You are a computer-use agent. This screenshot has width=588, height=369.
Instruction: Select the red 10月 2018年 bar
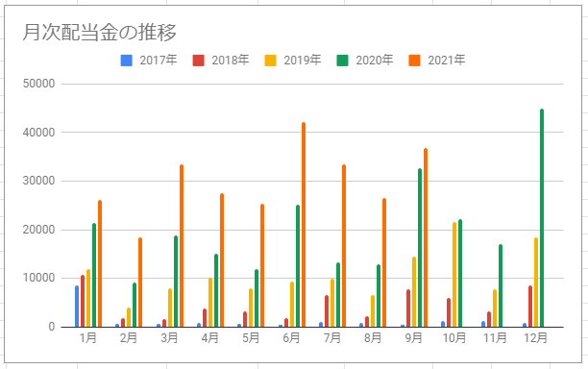coord(449,312)
